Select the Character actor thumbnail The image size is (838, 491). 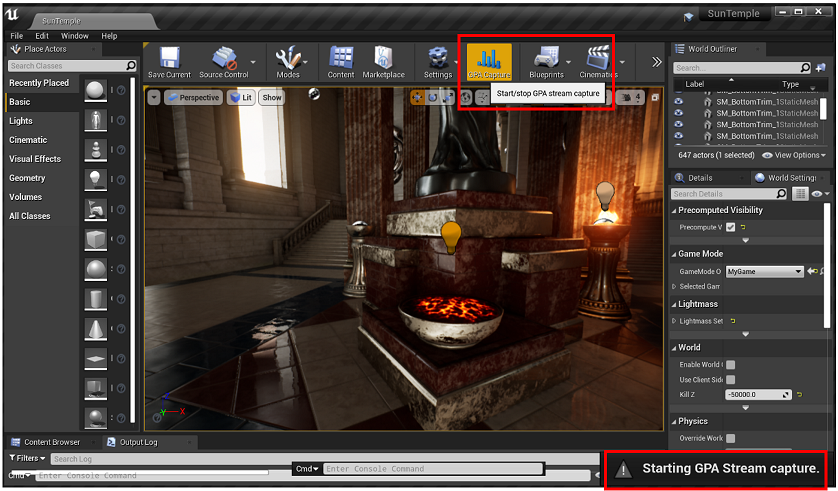96,120
